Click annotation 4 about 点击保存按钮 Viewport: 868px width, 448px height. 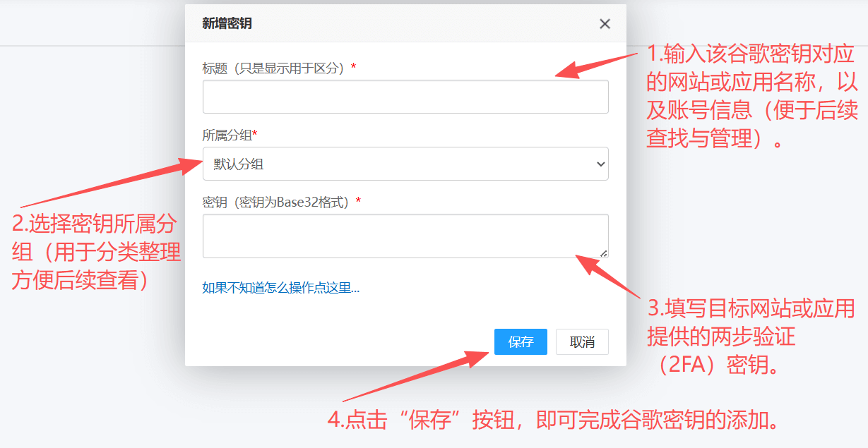[556, 420]
